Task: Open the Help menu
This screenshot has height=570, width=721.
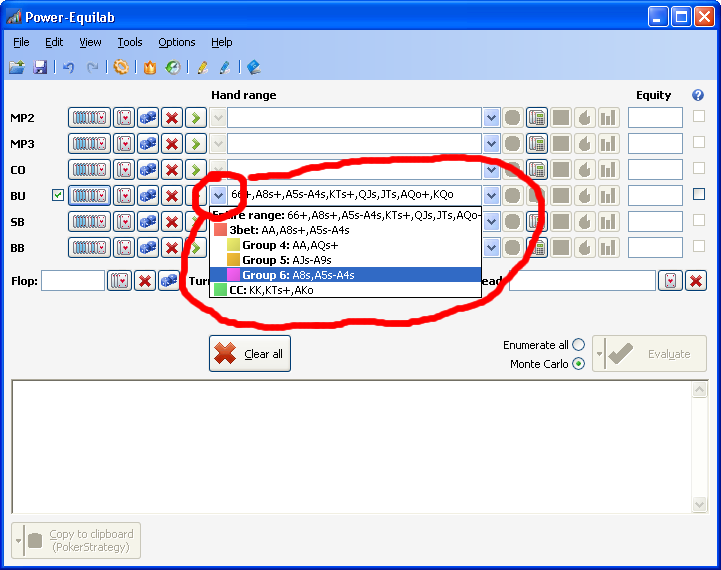Action: pos(222,42)
